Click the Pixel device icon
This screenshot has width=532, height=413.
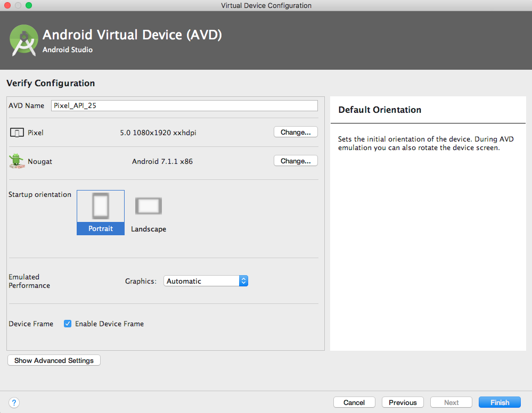click(17, 133)
